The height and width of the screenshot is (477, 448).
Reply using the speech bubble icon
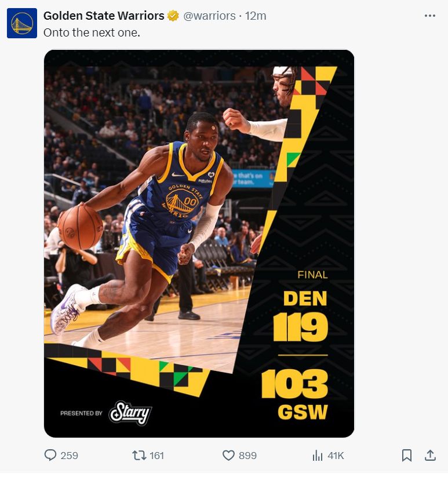(50, 456)
